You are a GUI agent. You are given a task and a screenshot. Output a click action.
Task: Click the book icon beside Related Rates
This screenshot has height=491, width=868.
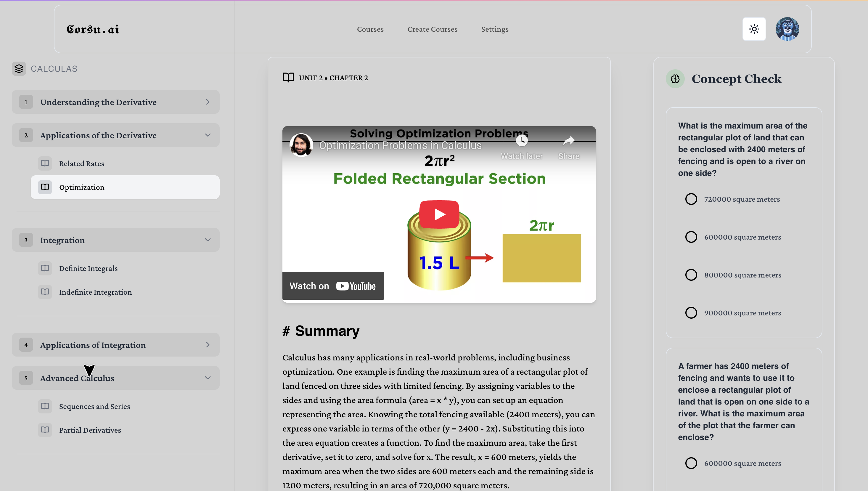pyautogui.click(x=45, y=163)
